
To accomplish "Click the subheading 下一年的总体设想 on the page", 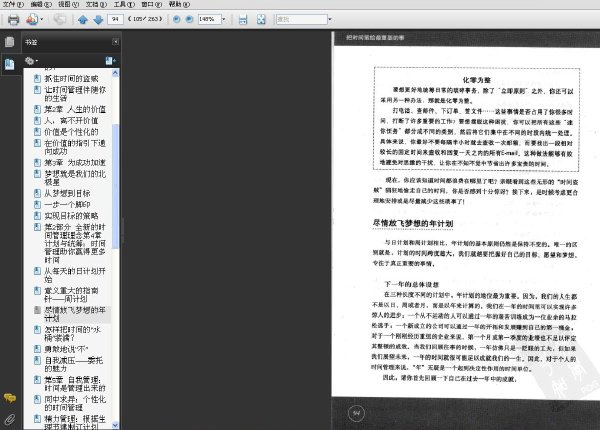I will tap(411, 285).
